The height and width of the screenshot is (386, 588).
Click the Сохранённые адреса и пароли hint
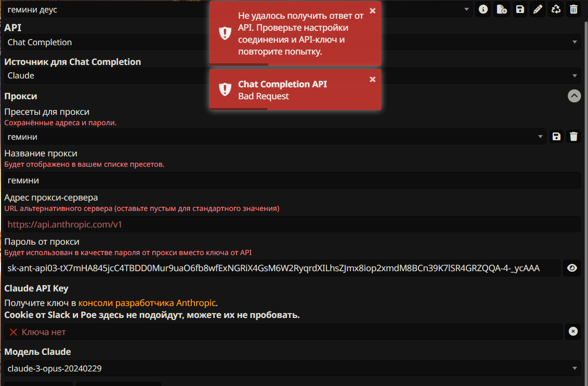click(x=60, y=123)
